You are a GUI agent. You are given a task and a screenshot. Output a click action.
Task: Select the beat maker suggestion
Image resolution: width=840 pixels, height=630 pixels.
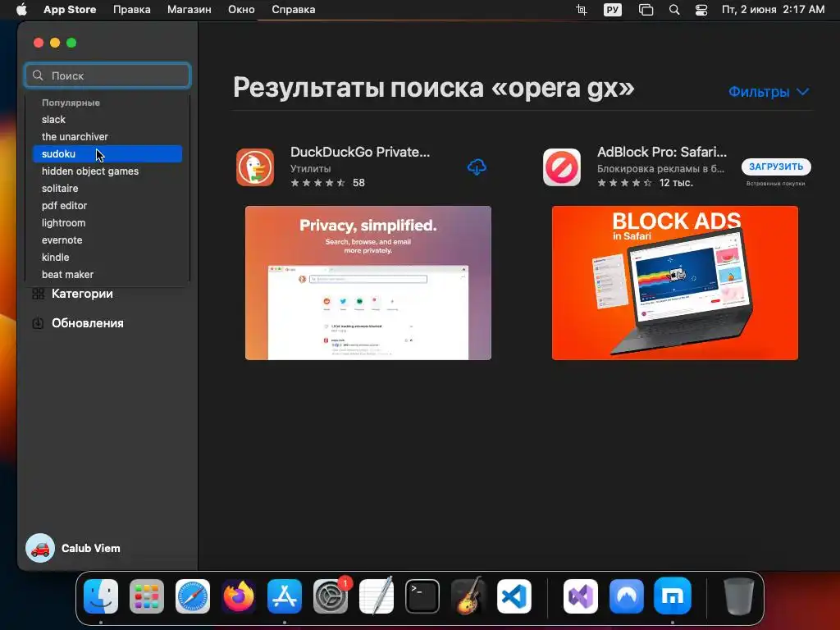[107, 274]
